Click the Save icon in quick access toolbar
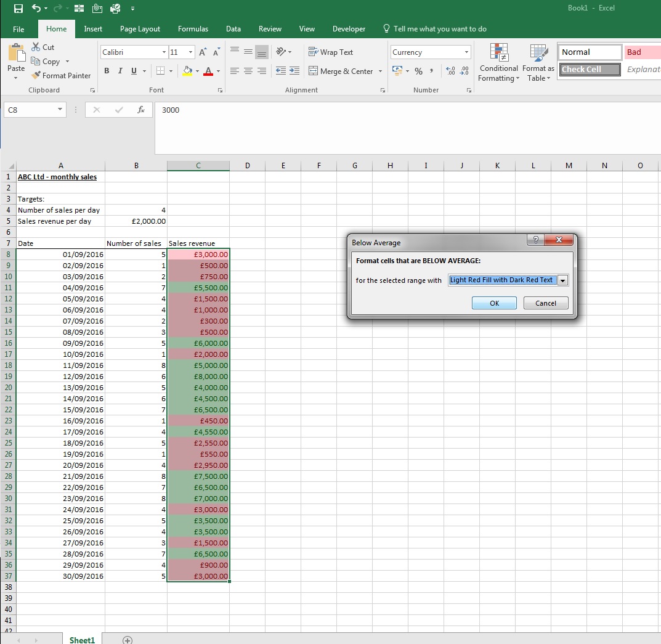 pos(18,9)
